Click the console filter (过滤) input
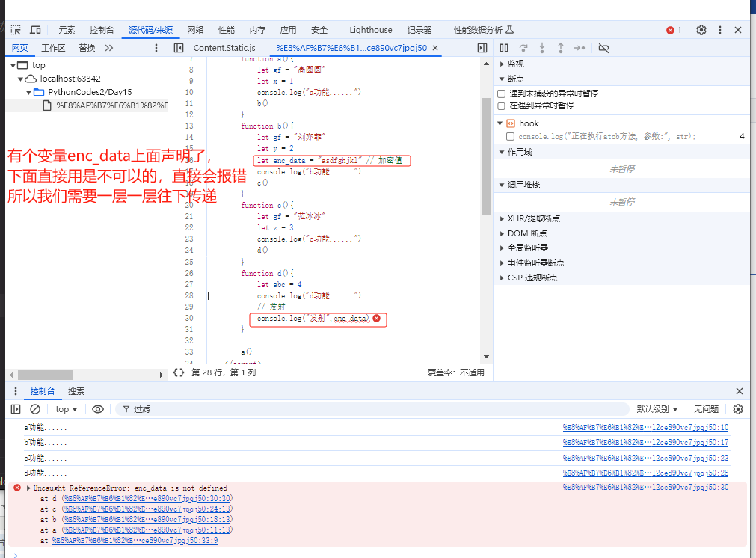756x558 pixels. coord(371,409)
